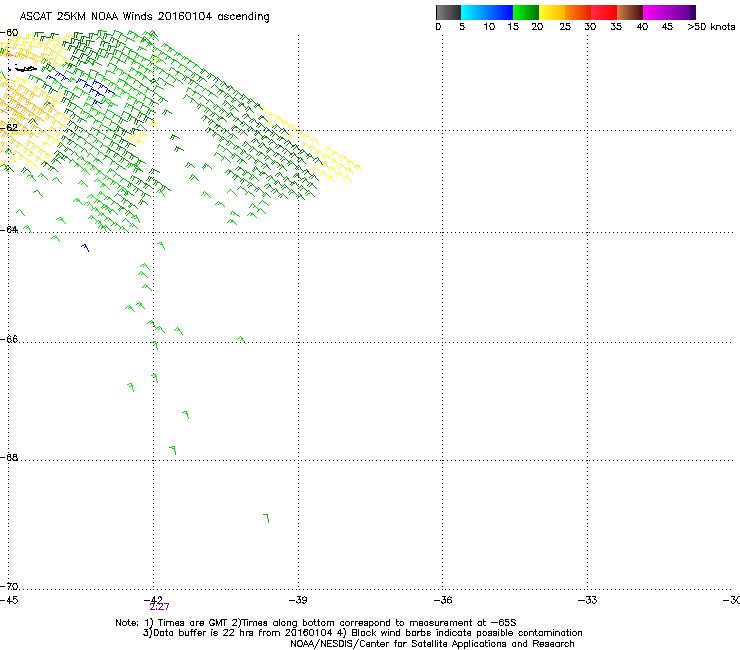This screenshot has width=740, height=650.
Task: Click the '10' label under the color bar
Action: 489,27
